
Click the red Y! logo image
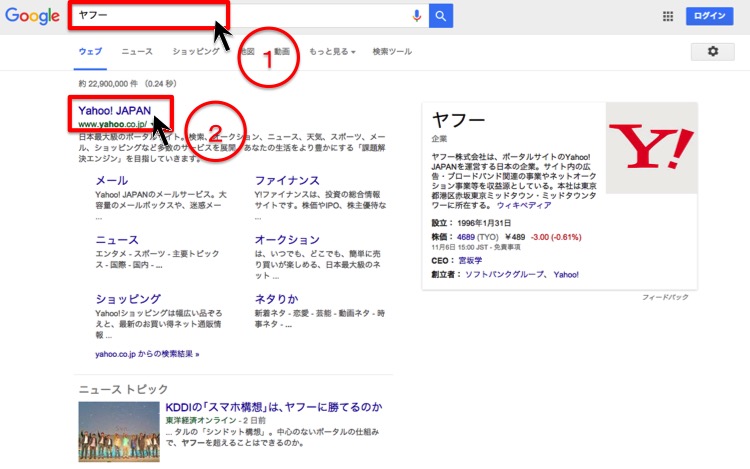click(651, 148)
